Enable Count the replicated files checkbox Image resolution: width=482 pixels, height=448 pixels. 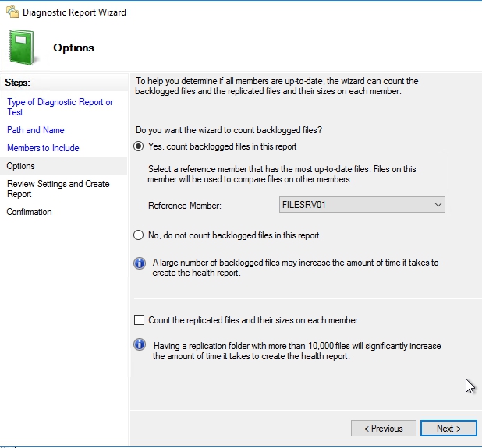pos(140,320)
